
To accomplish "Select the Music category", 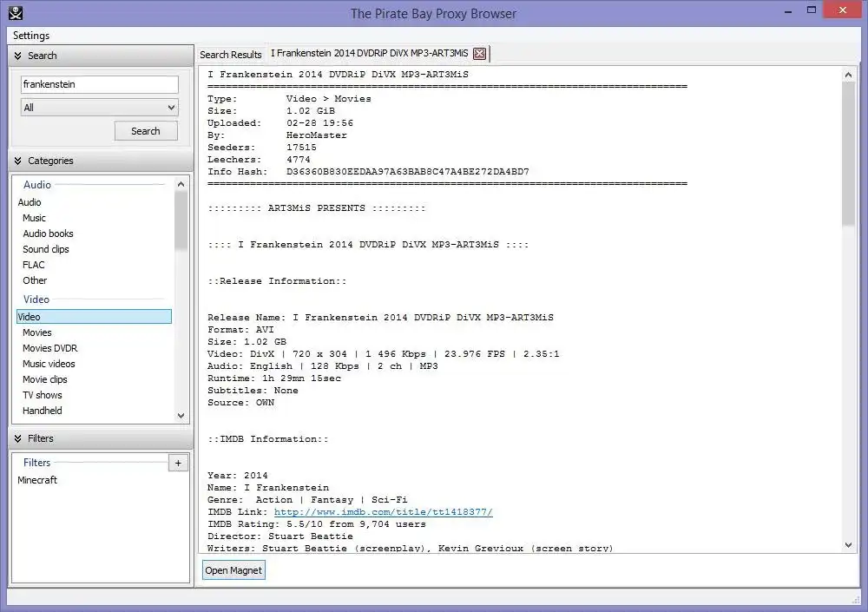I will point(35,218).
